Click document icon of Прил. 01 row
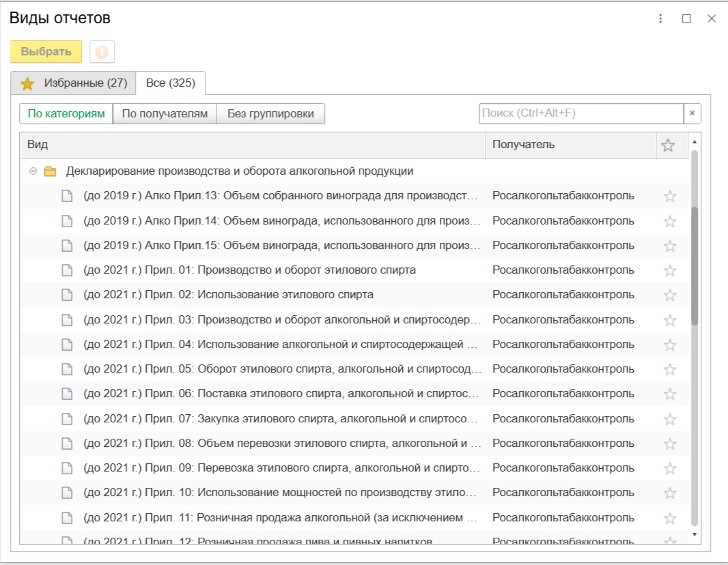The image size is (728, 565). pyautogui.click(x=67, y=270)
